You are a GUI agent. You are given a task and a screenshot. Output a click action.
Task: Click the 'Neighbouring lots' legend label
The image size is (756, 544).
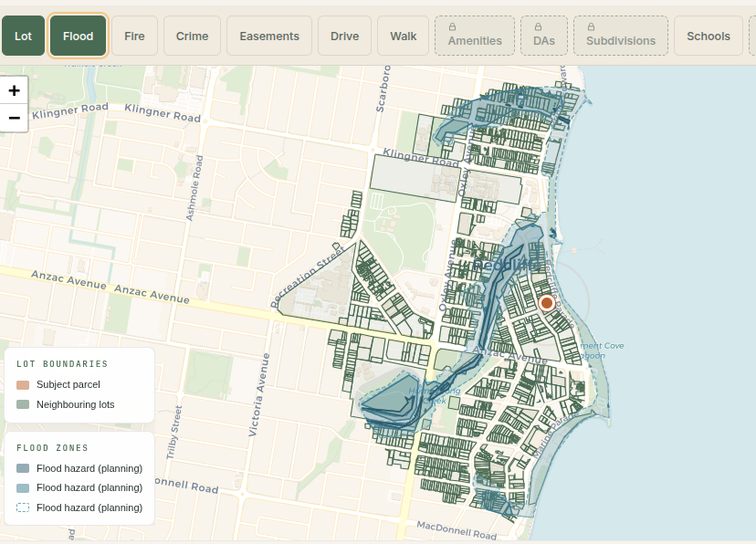pyautogui.click(x=76, y=404)
